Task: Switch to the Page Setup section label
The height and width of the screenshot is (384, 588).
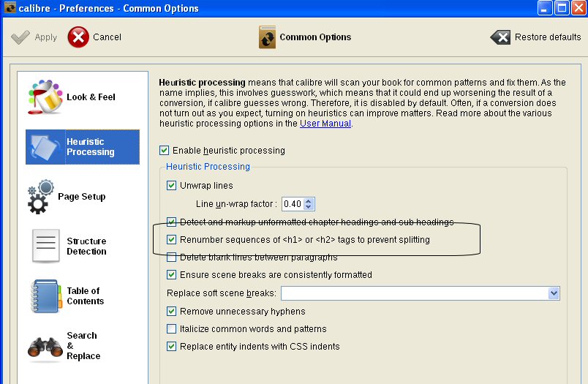Action: click(82, 197)
